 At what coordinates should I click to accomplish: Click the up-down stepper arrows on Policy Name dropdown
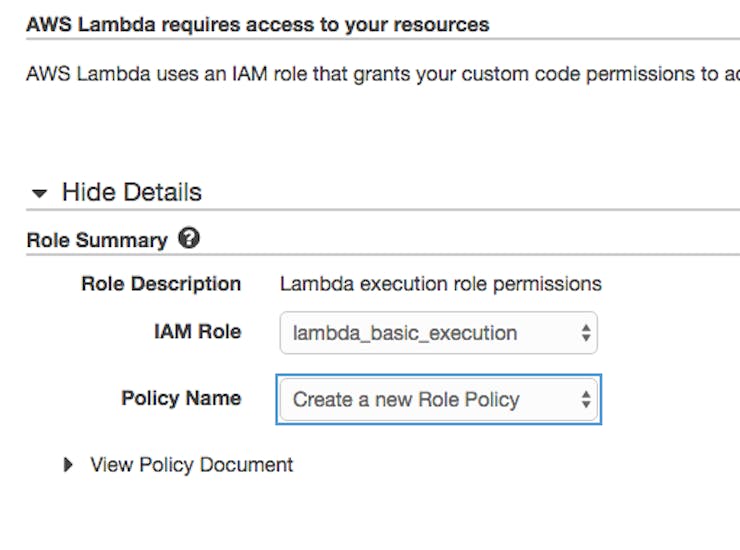(586, 399)
